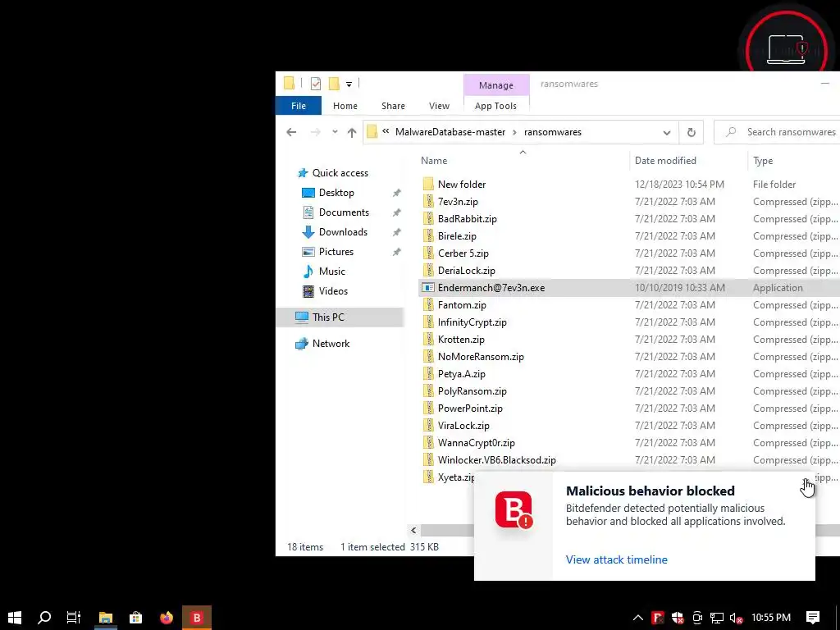Open recent locations dropdown arrow
The height and width of the screenshot is (630, 840).
point(335,132)
